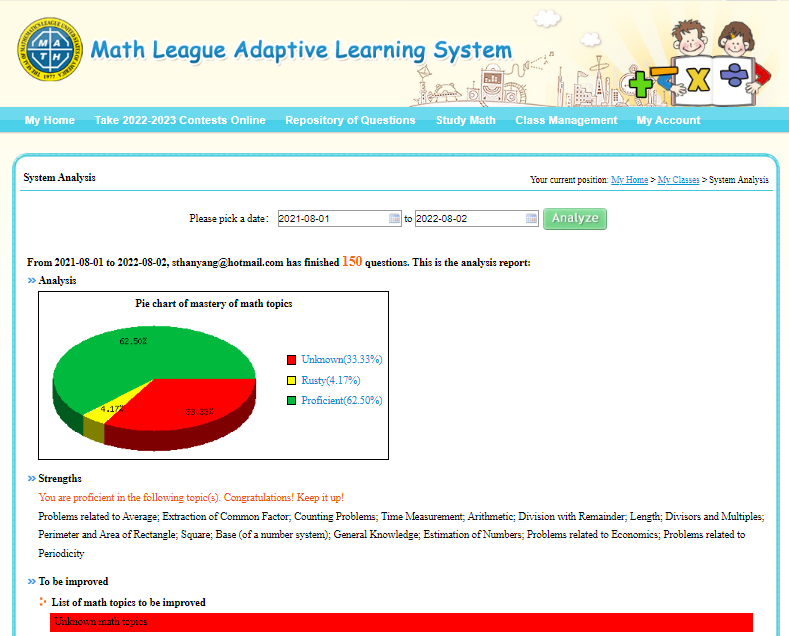Click the orange bullet icon before List of math topics
Screen dimensions: 789x636
[43, 602]
